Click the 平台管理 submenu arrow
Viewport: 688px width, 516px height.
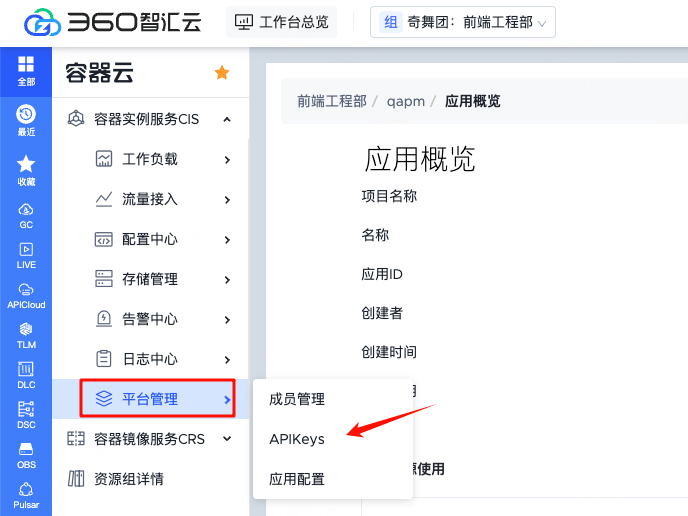[x=227, y=400]
